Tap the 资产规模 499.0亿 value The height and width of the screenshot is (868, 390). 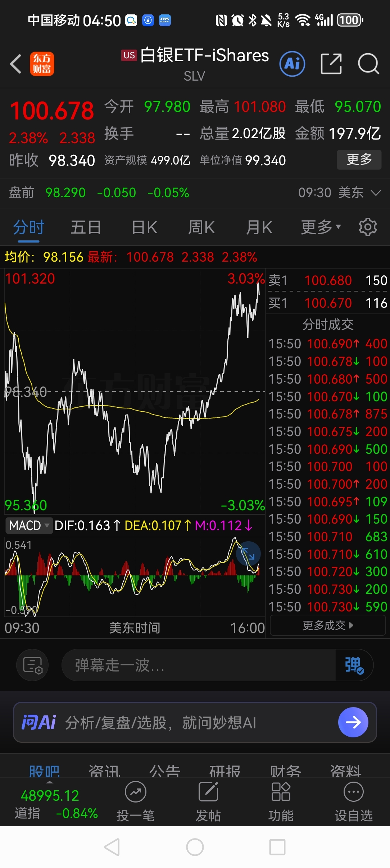click(x=147, y=160)
